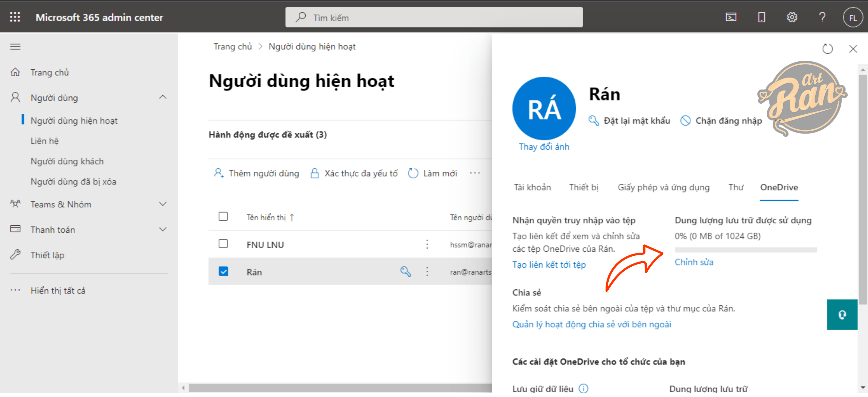Collapse the navigation hamburger menu

click(15, 46)
